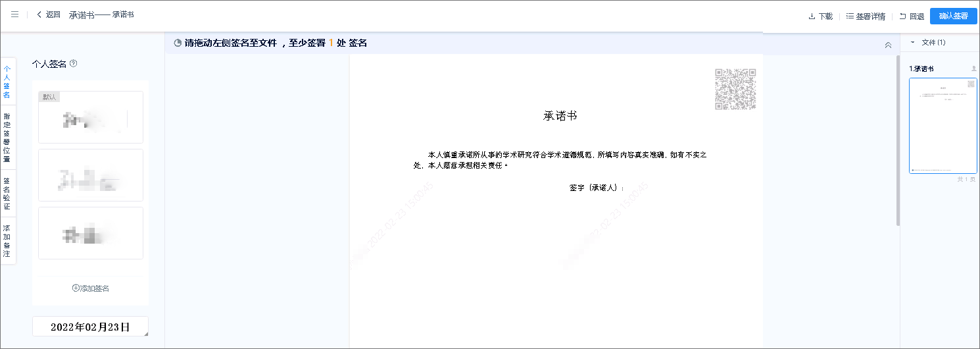
Task: Click the clock icon in the hint bar
Action: 178,43
